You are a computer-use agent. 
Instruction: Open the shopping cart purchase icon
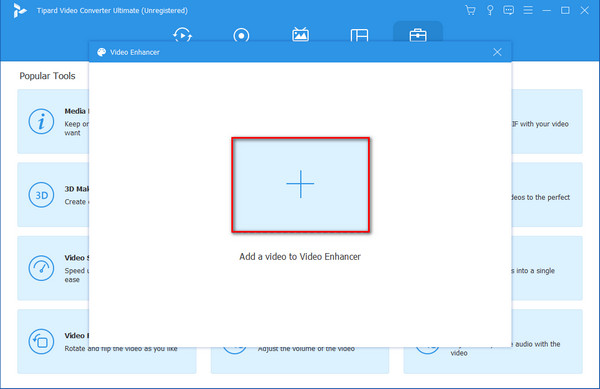coord(470,10)
